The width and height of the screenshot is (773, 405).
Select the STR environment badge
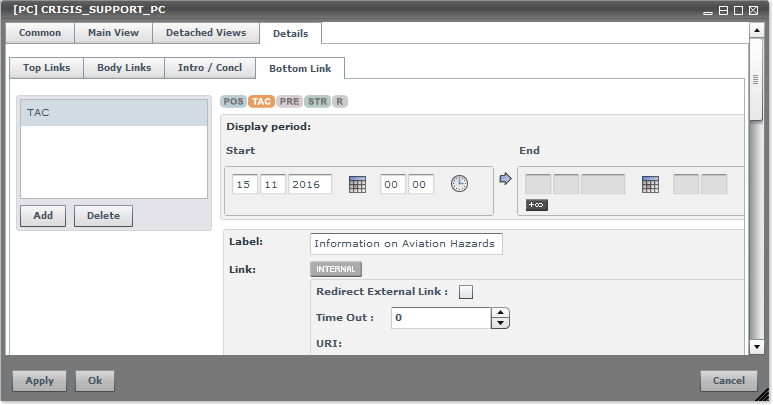[317, 101]
